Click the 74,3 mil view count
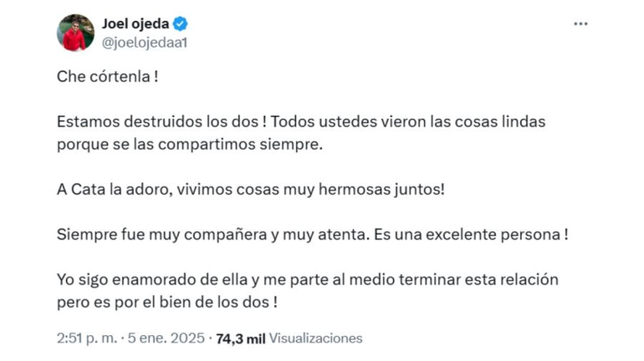The image size is (644, 361). tap(240, 338)
